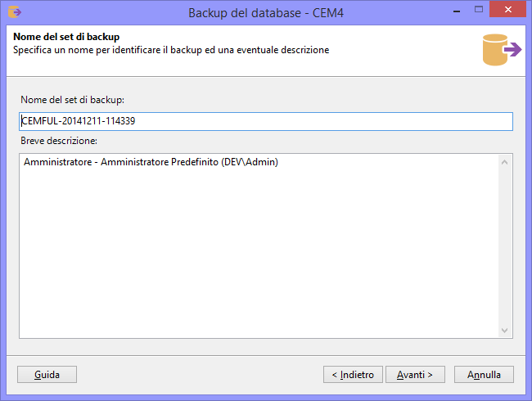532x401 pixels.
Task: Click the description scrollbar down arrow
Action: point(504,330)
